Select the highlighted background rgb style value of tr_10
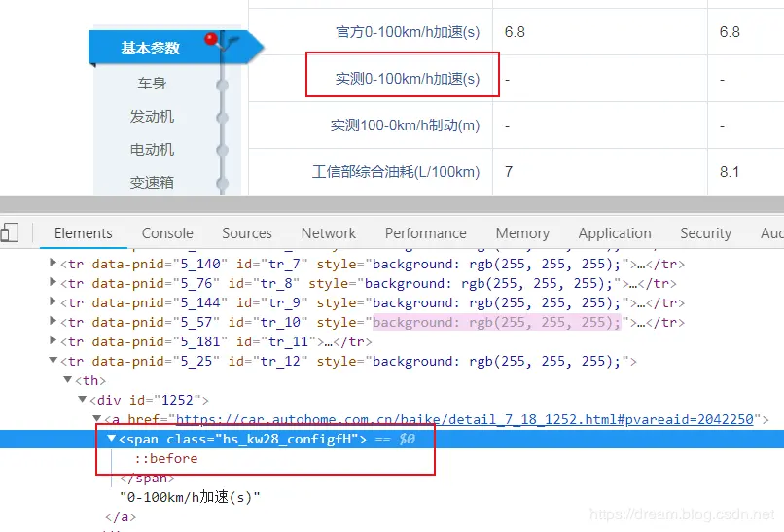 497,323
